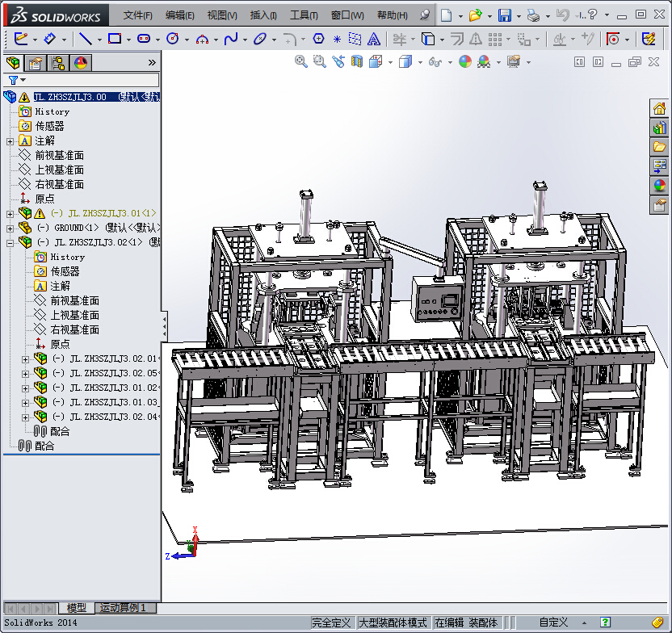Click the View Settings icon
The image size is (672, 633).
(514, 61)
